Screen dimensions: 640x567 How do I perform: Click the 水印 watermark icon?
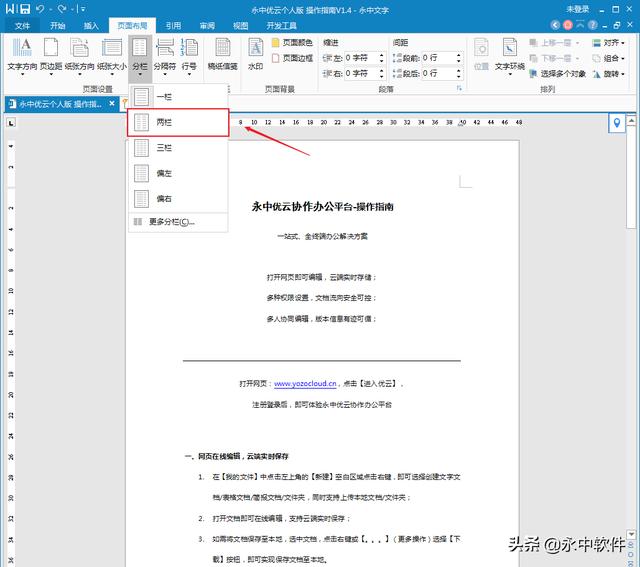pyautogui.click(x=256, y=54)
